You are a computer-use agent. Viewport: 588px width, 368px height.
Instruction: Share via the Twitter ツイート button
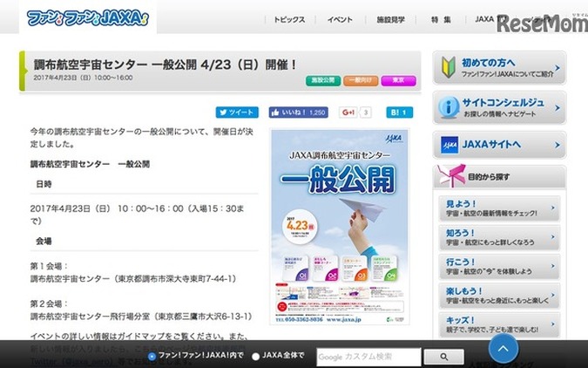(x=237, y=112)
